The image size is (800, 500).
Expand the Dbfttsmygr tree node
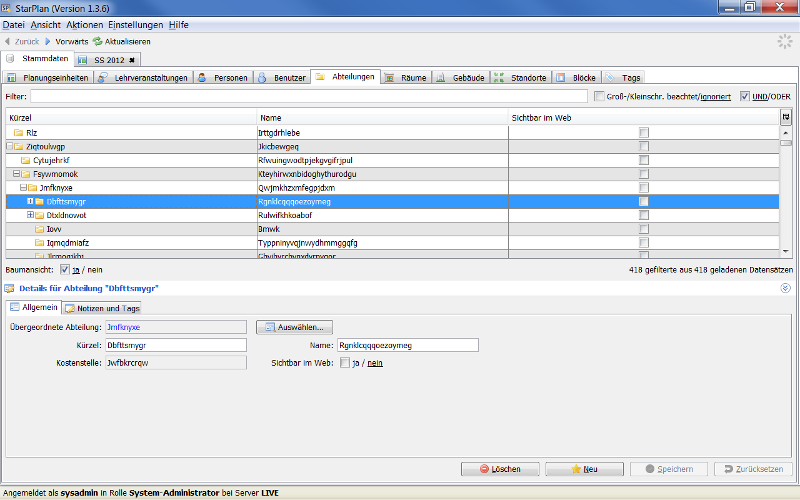(x=30, y=202)
